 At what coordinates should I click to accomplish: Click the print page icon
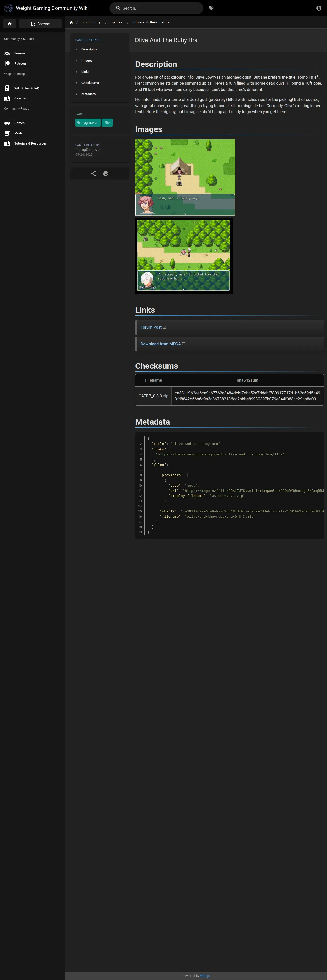106,174
